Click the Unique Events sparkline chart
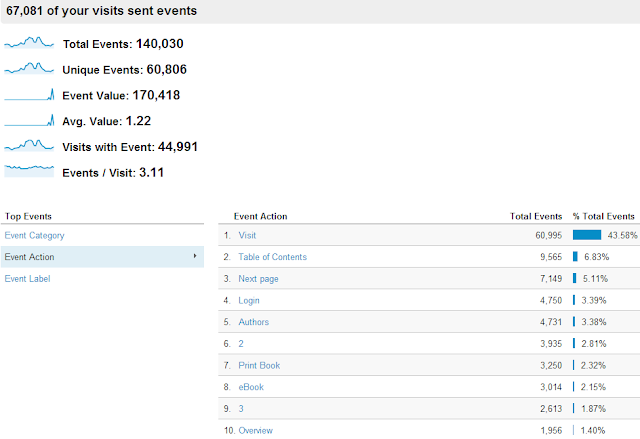 29,69
